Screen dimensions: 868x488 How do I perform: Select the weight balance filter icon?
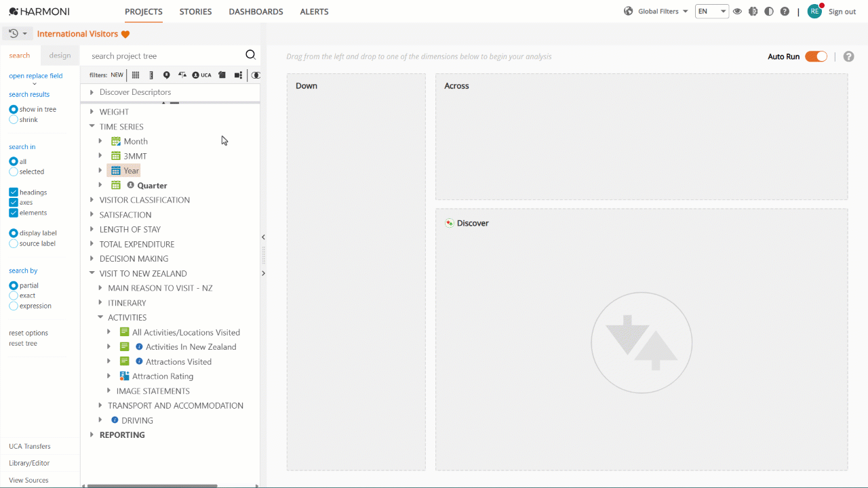[182, 75]
